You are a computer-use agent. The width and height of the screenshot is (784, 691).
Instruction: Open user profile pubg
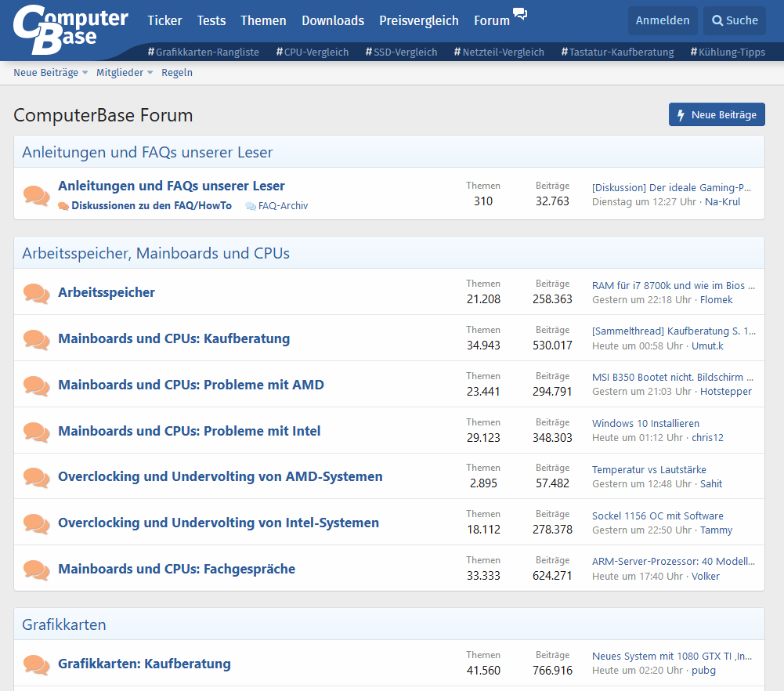point(703,671)
